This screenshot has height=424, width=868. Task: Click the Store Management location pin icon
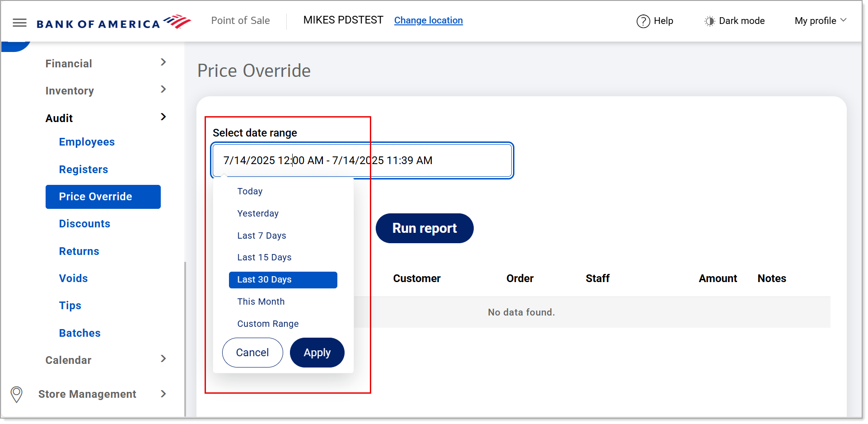(x=17, y=394)
